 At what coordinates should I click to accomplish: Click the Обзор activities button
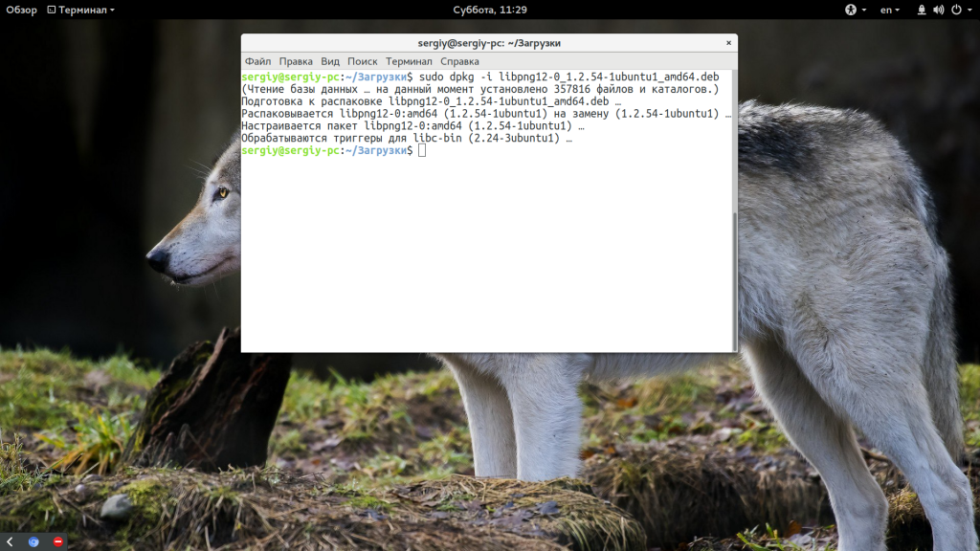point(21,10)
